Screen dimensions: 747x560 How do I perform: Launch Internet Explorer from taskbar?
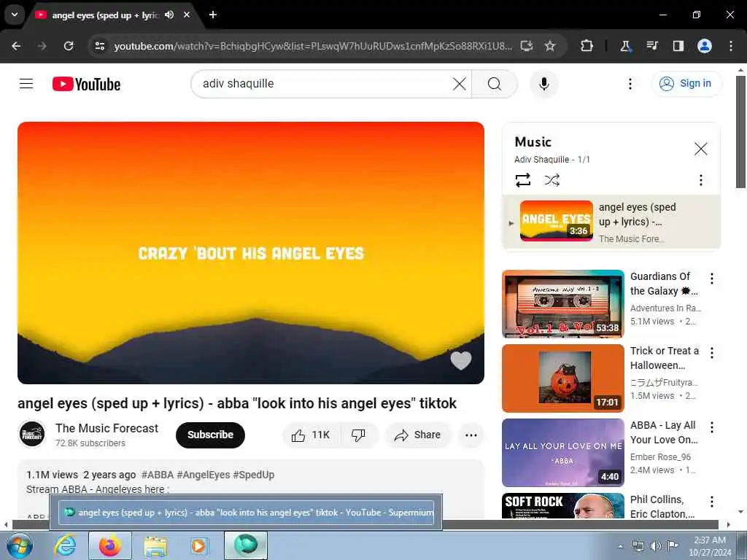click(65, 545)
